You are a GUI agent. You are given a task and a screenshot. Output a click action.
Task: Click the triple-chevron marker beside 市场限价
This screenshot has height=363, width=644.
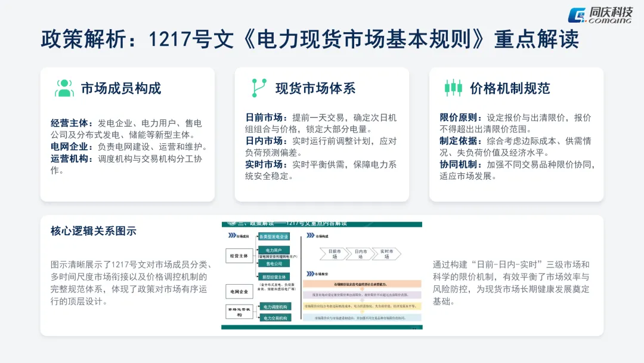[310, 273]
